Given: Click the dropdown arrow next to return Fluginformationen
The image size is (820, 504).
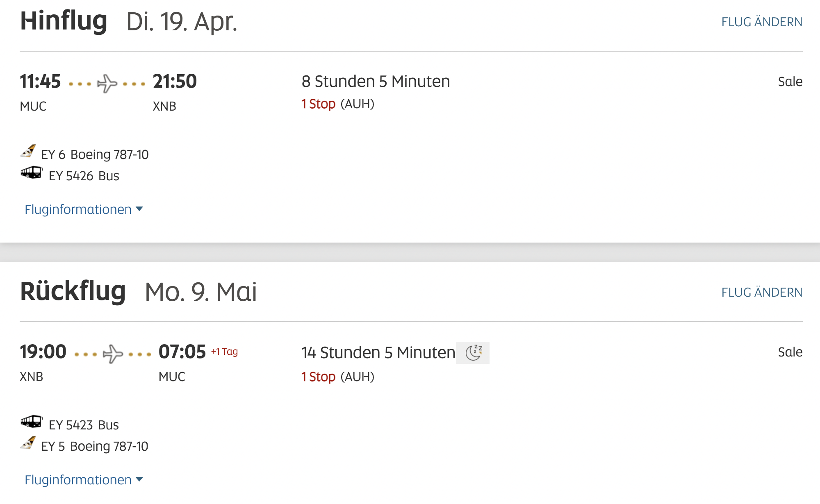Looking at the screenshot, I should [139, 479].
